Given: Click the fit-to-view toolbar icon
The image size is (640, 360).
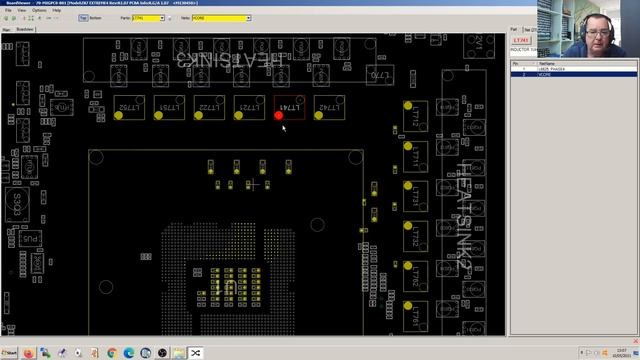Looking at the screenshot, I should pos(31,18).
